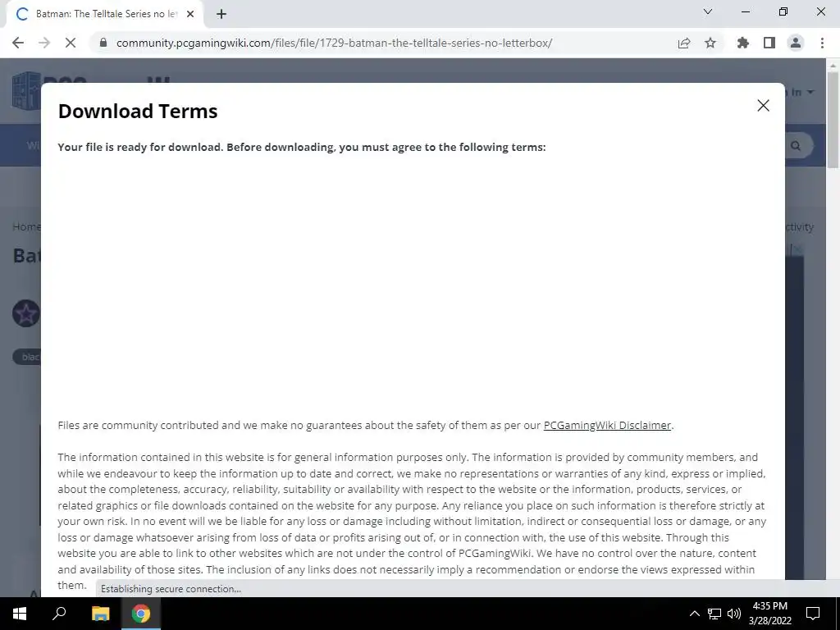Click the Download Terms heading
Image resolution: width=840 pixels, height=630 pixels.
138,111
